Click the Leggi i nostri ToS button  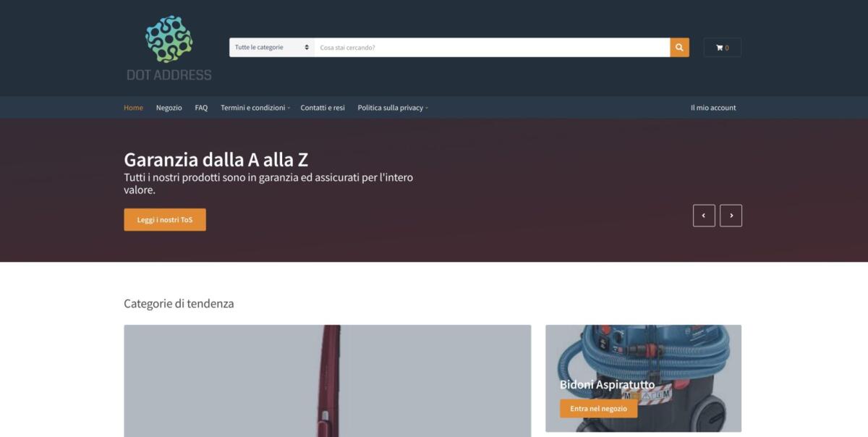[164, 219]
